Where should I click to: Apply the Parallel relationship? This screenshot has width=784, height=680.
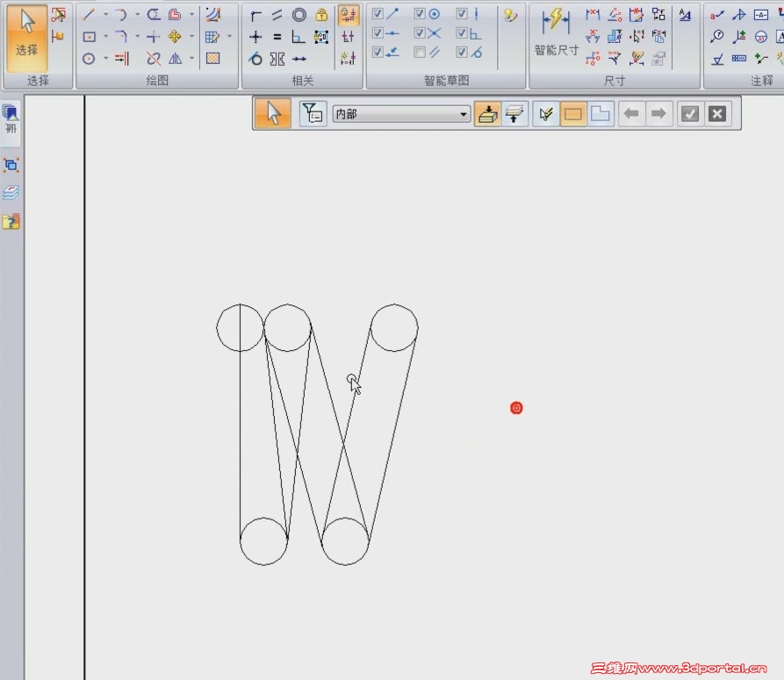coord(277,15)
